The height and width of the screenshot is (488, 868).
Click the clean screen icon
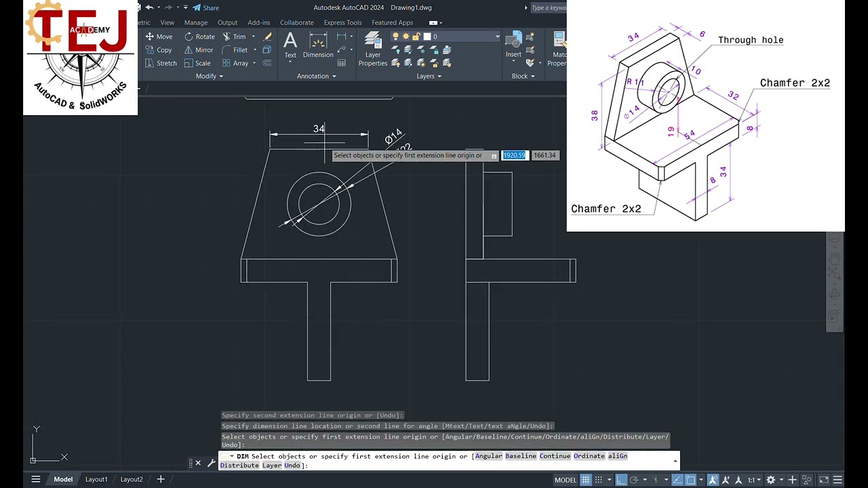point(823,480)
